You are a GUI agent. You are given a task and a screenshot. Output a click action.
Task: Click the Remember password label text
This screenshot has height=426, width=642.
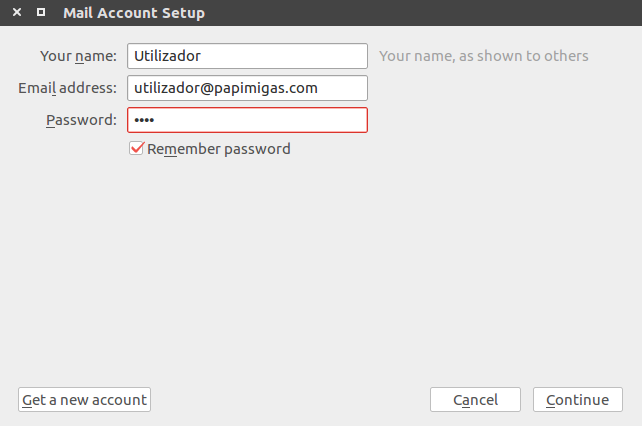pyautogui.click(x=218, y=149)
